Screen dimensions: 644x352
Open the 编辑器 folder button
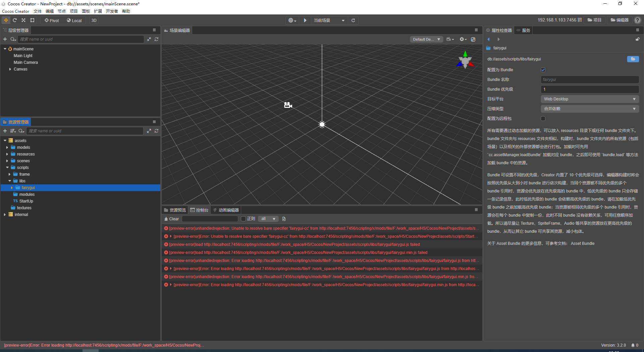[x=620, y=20]
